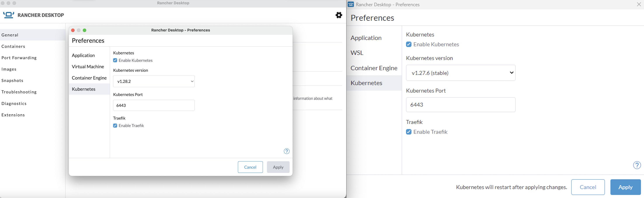Open Kubernetes version dropdown showing v1.27.6 (stable)
Image resolution: width=644 pixels, height=198 pixels.
tap(461, 73)
